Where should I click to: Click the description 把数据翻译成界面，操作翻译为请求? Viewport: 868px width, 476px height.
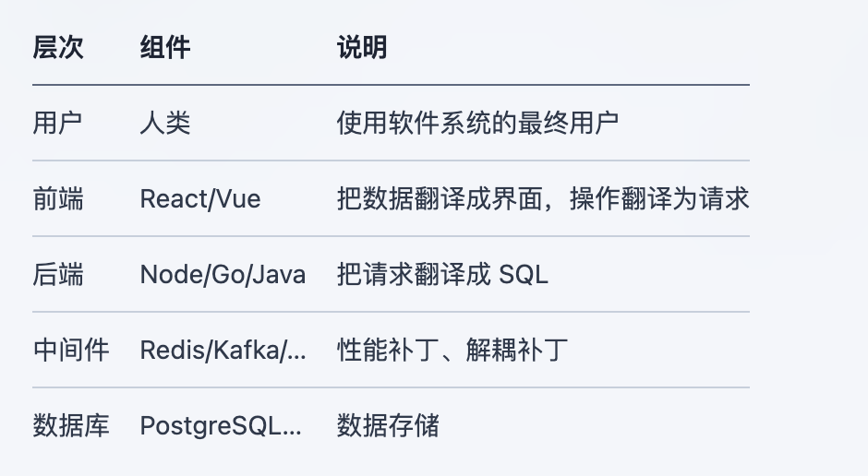click(x=543, y=198)
